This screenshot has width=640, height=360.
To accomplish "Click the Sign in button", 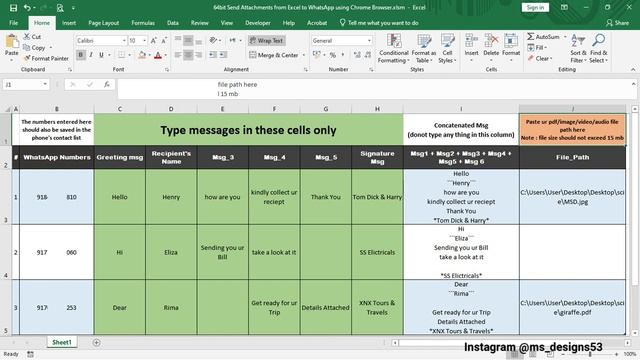I will tap(535, 7).
